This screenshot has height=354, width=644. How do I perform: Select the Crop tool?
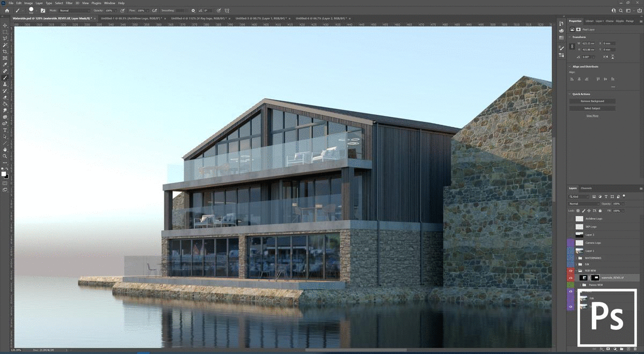click(5, 51)
